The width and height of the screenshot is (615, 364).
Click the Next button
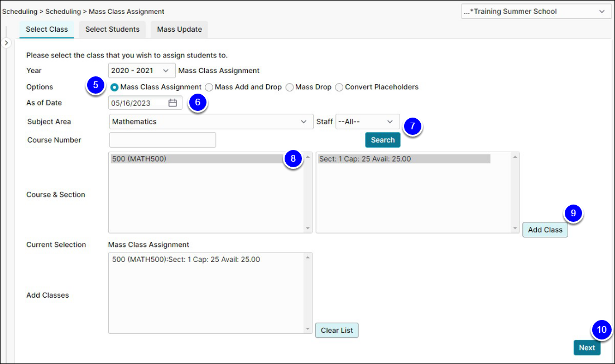coord(587,347)
